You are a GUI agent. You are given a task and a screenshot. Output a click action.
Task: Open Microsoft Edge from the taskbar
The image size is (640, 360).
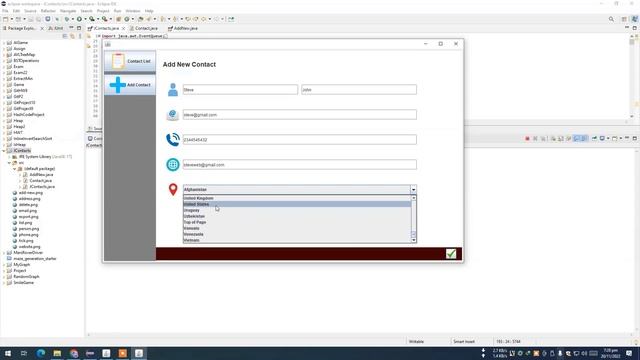click(x=41, y=353)
